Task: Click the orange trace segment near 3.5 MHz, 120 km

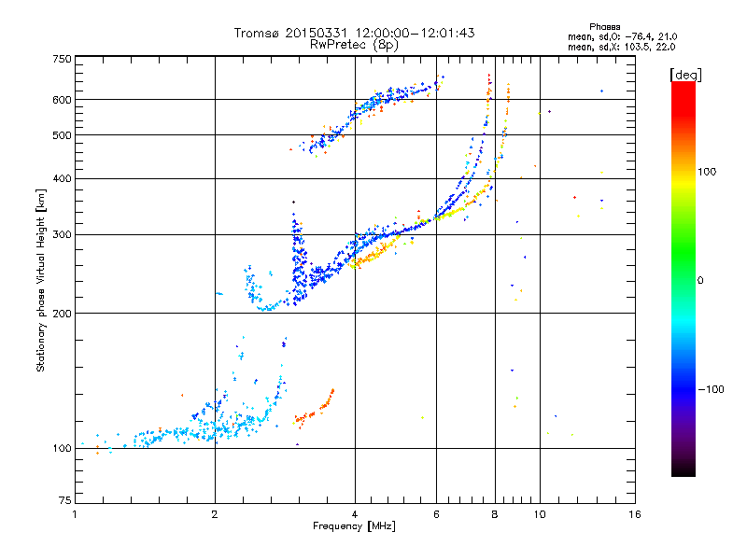Action: 314,410
